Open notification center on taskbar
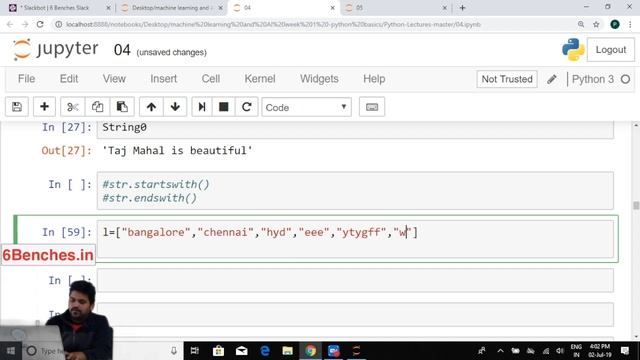 pos(625,351)
